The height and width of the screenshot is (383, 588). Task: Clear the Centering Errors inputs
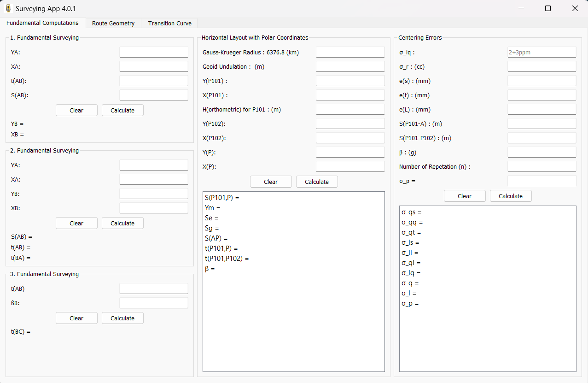click(464, 196)
